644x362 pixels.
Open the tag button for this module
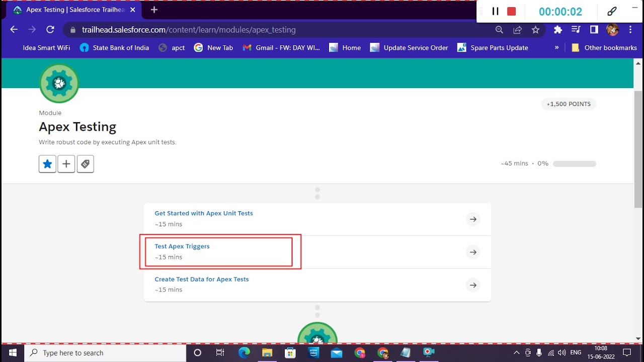[x=86, y=164]
